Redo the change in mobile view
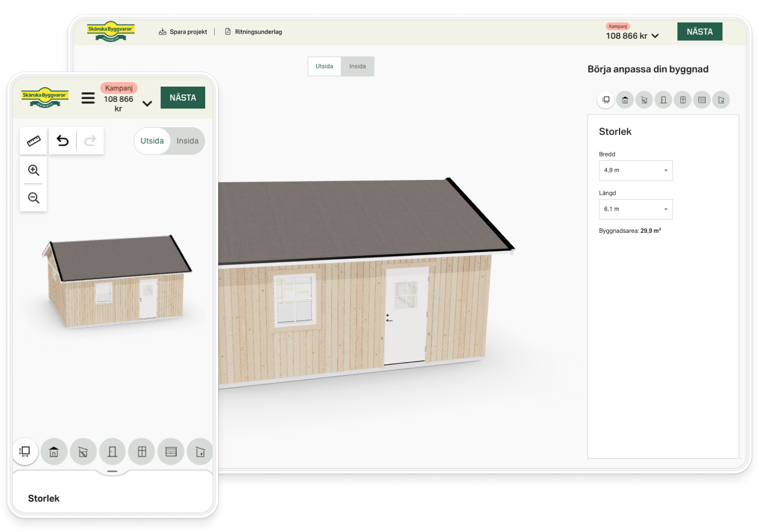This screenshot has height=532, width=759. [90, 141]
